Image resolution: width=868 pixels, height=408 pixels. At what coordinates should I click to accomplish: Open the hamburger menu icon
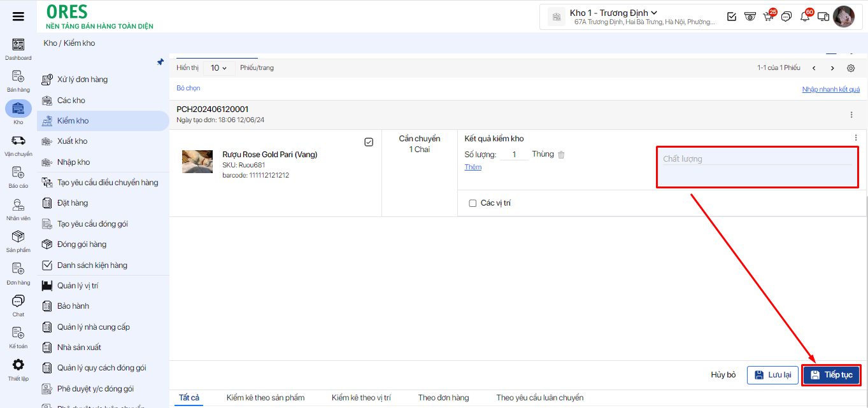(18, 17)
